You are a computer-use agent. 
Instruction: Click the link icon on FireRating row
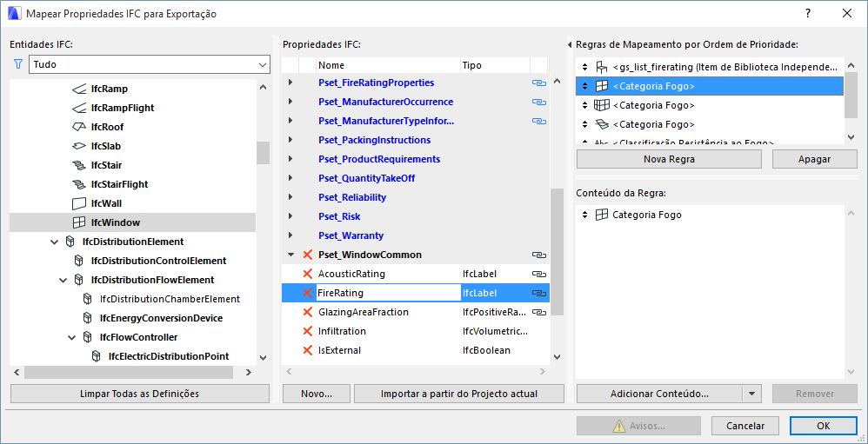(539, 293)
